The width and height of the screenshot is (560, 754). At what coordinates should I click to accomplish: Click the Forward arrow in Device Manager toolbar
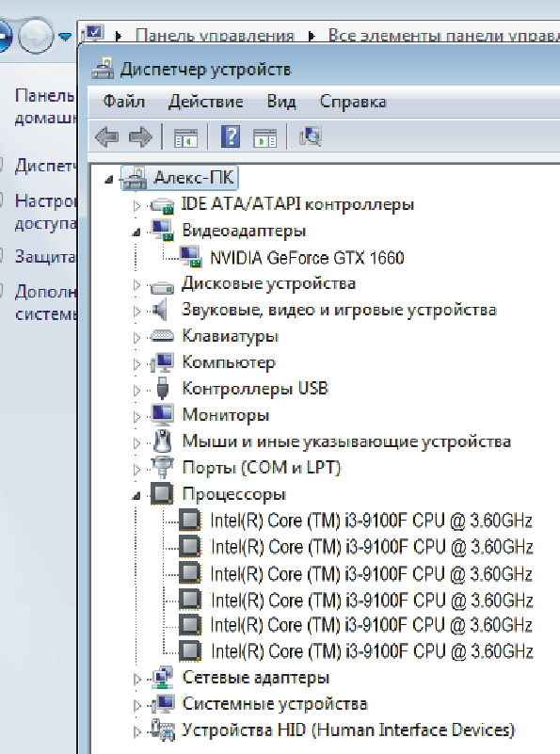140,137
